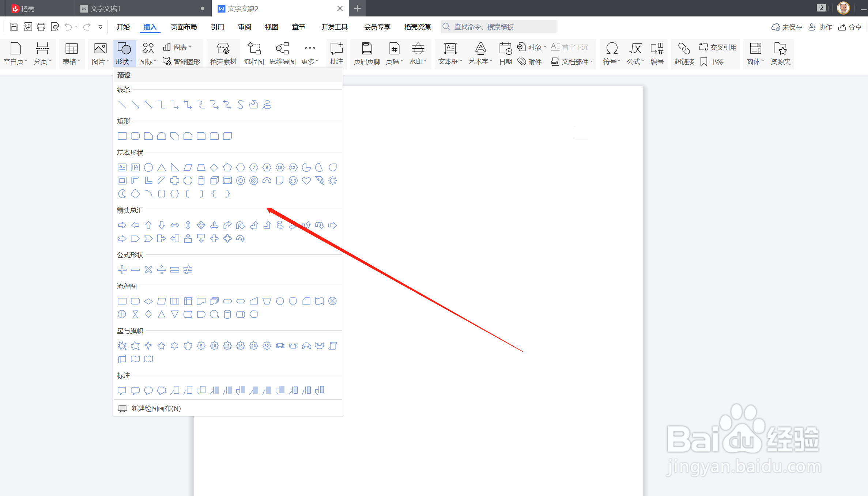Screen dimensions: 868x496
Task: Click the Print icon in quick toolbar
Action: coord(41,27)
